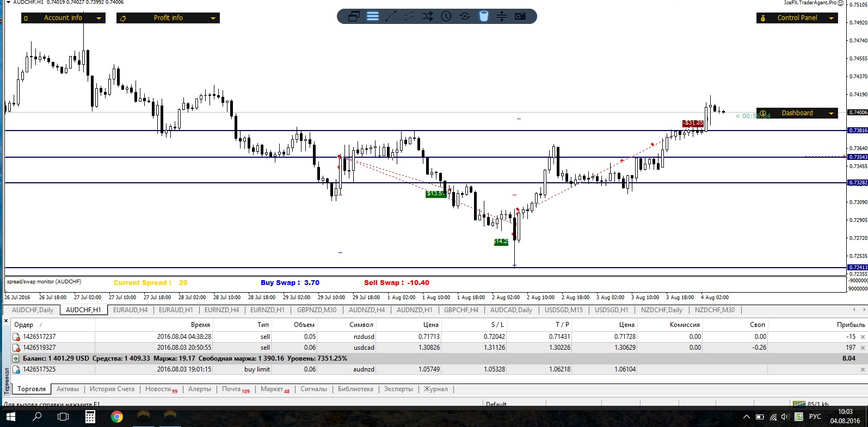Screen dimensions: 868x427
Task: Open the Windows Start menu
Action: tap(11, 417)
